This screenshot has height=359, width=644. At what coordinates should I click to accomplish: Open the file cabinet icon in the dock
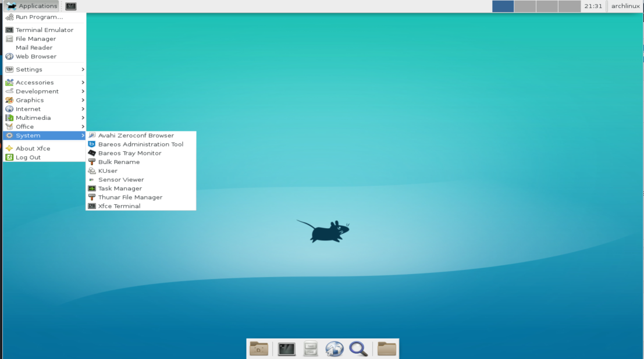click(311, 349)
